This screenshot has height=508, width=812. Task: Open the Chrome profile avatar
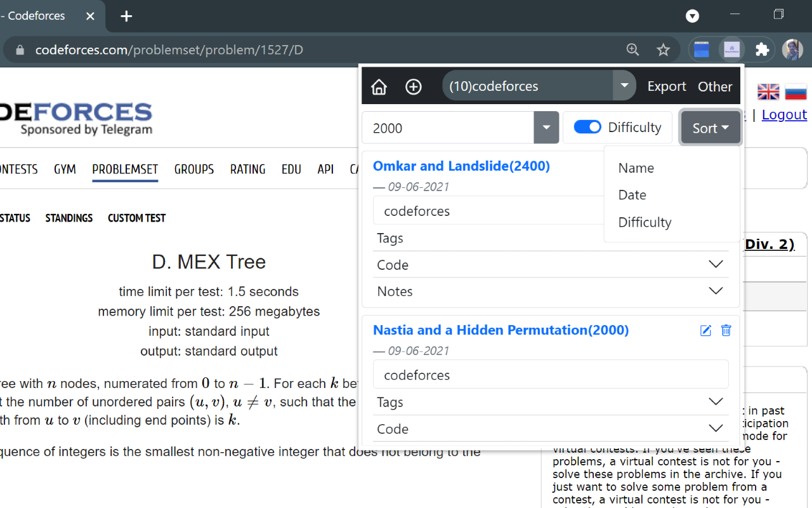pos(792,50)
